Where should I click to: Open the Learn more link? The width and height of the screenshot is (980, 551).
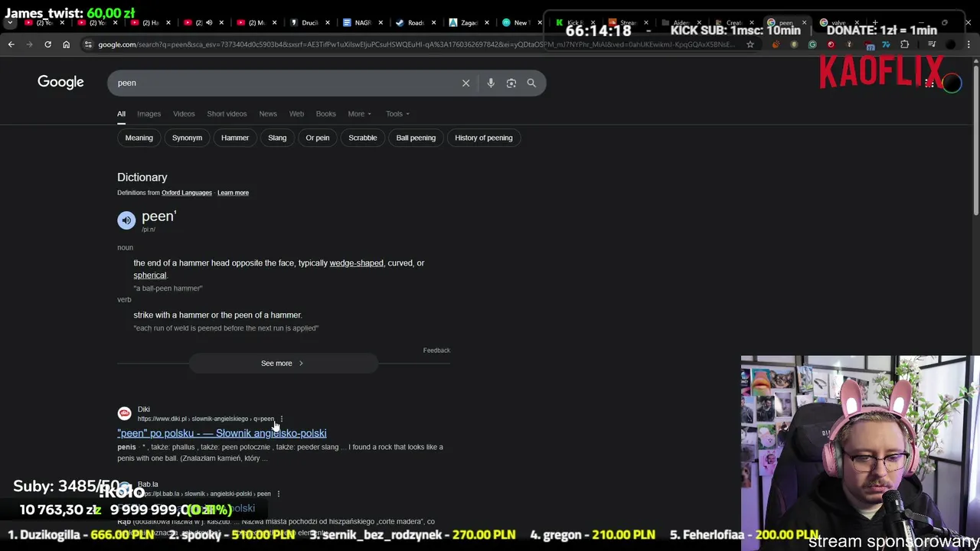[233, 193]
